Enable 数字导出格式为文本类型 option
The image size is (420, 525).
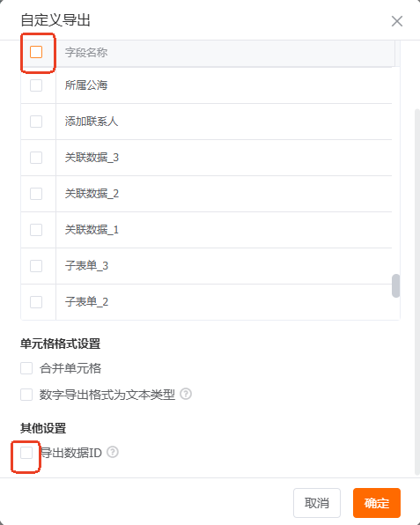[x=26, y=395]
